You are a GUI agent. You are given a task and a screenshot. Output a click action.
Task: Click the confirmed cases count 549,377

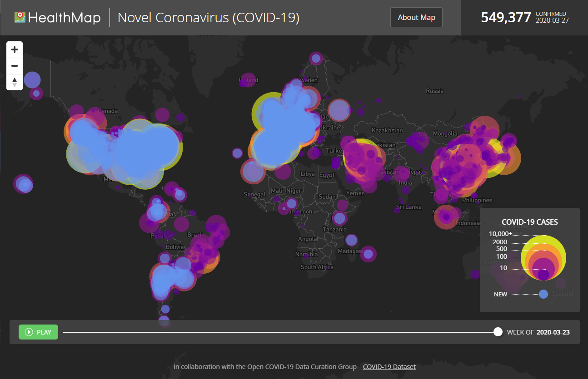pos(506,18)
